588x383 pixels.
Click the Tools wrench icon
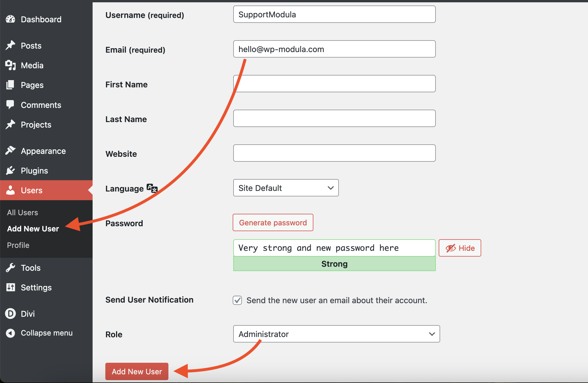[x=10, y=268]
